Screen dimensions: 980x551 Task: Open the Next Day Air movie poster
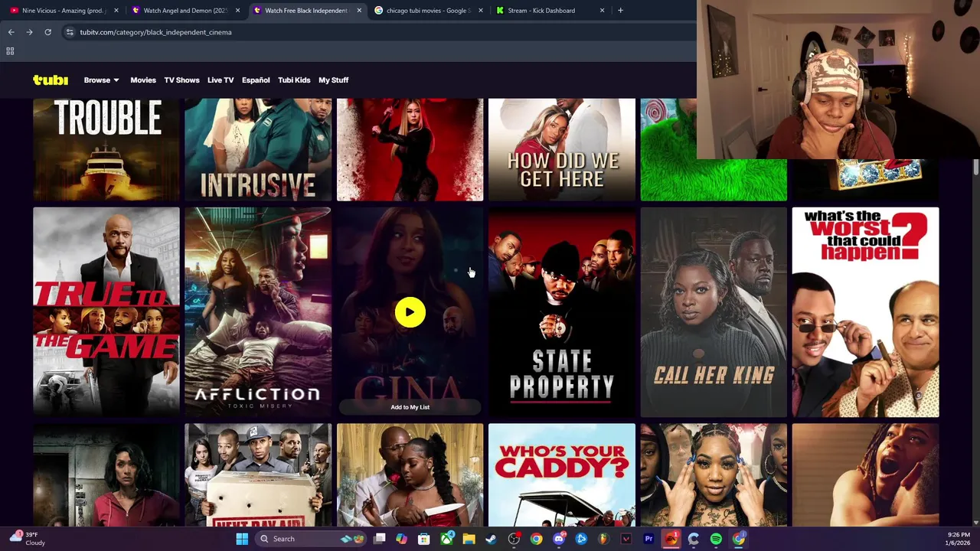click(258, 474)
